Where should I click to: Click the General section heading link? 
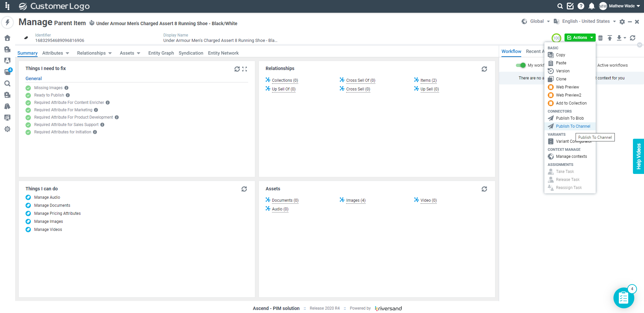coord(34,79)
